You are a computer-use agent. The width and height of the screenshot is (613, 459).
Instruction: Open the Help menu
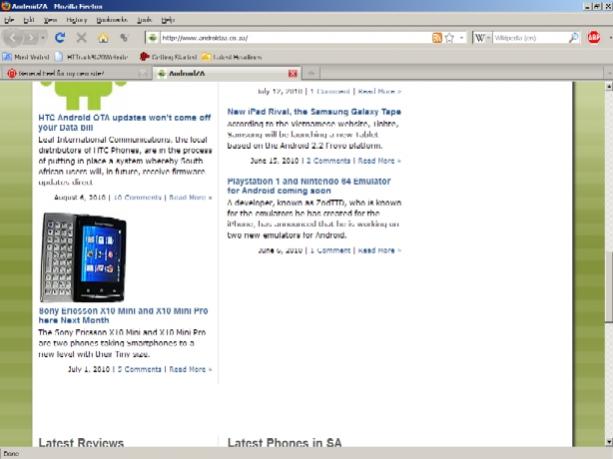tap(168, 20)
